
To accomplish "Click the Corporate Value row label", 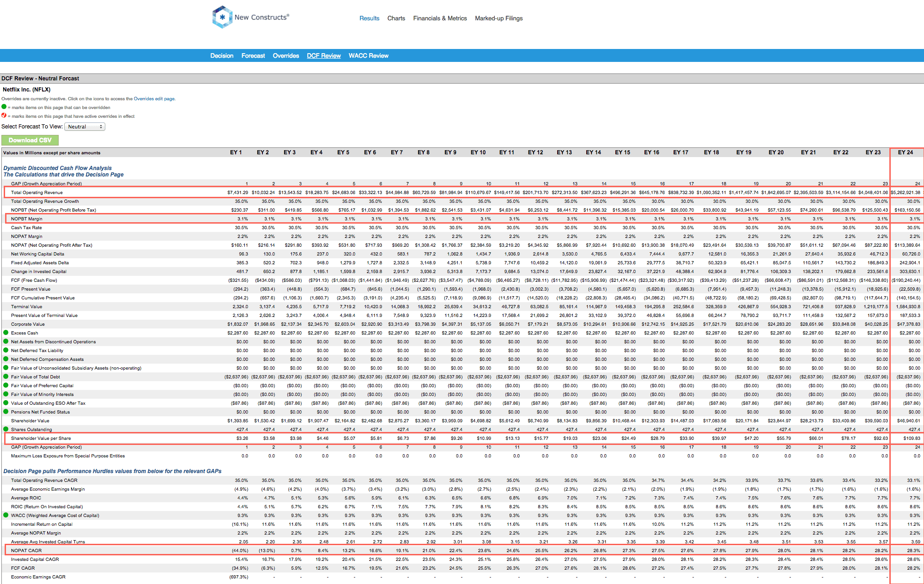I will pyautogui.click(x=28, y=324).
